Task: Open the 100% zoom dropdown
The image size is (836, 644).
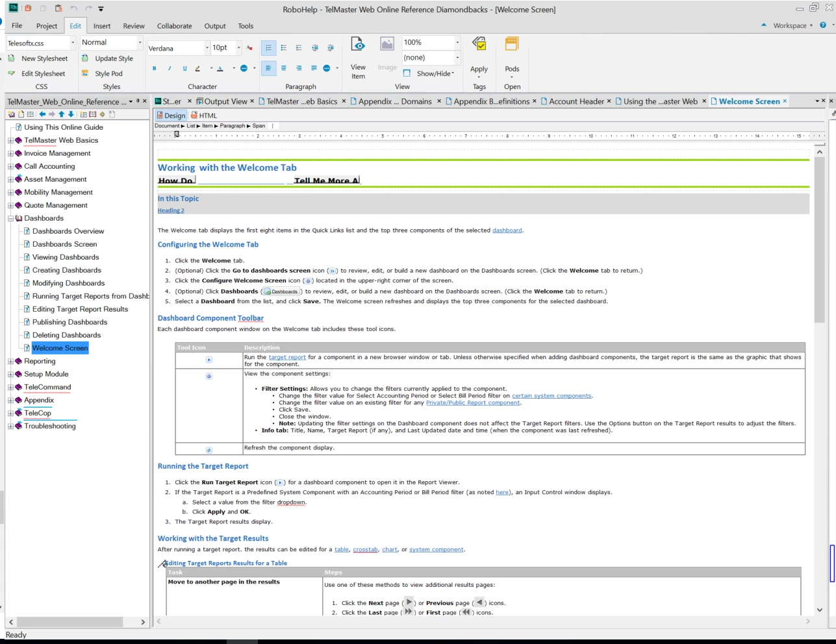Action: [457, 42]
